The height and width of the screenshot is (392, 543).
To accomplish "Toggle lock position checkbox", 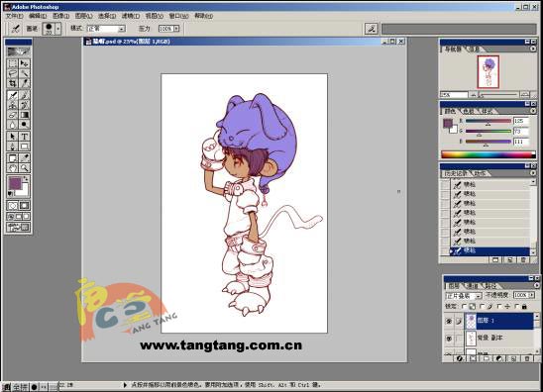I will coord(499,306).
